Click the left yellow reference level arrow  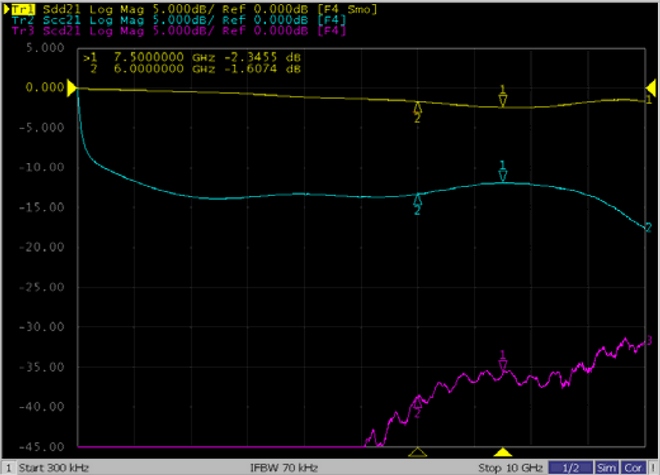click(72, 91)
